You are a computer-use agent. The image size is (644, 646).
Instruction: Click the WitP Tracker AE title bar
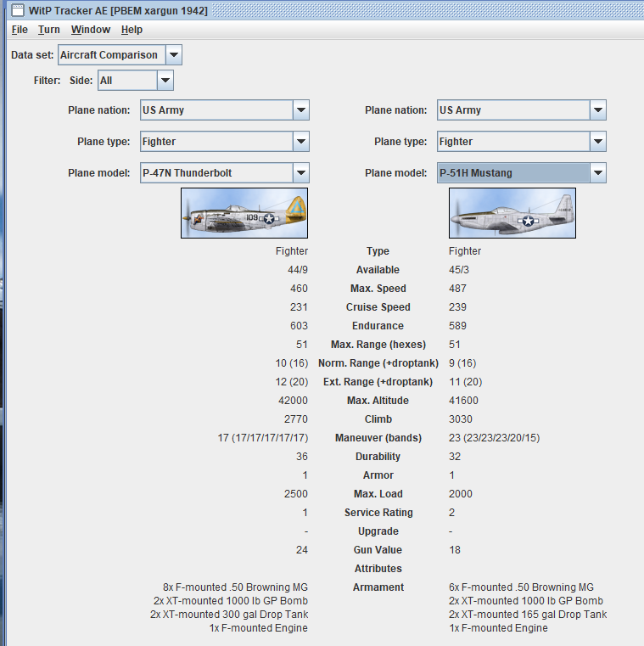click(x=325, y=10)
